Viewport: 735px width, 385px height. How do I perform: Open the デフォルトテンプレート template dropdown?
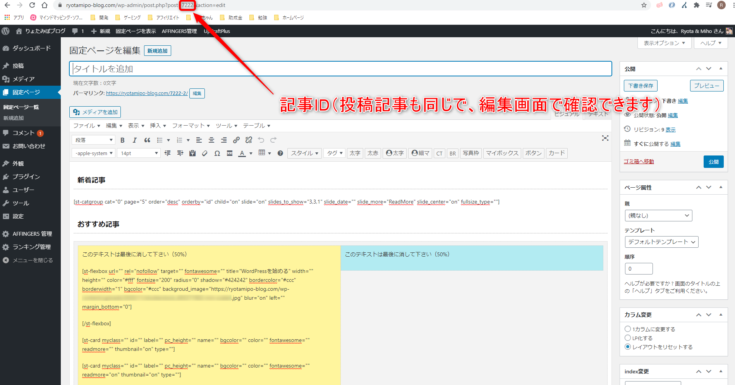(661, 242)
